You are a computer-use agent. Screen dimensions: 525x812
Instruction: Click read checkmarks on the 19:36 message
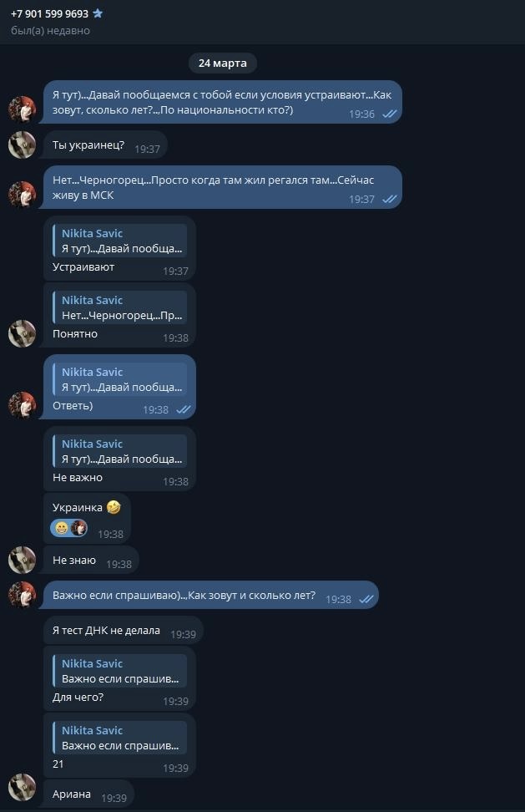389,114
